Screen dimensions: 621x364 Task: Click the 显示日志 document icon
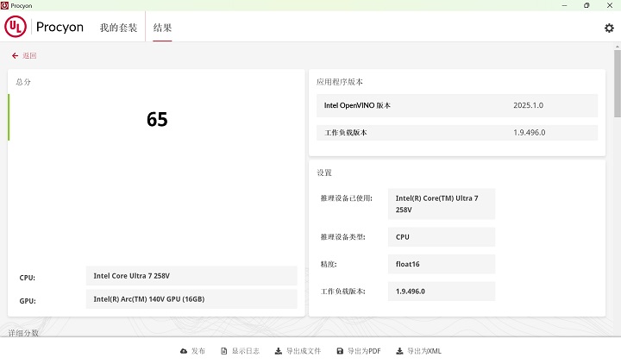coord(223,351)
